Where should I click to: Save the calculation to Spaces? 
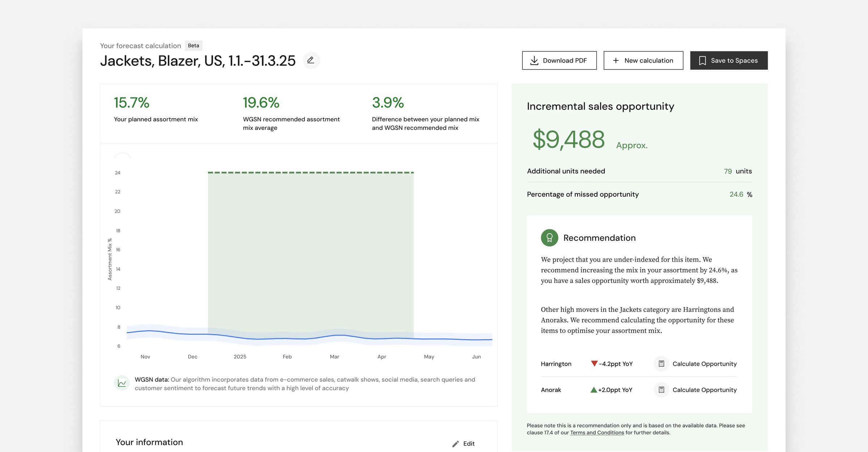tap(729, 60)
